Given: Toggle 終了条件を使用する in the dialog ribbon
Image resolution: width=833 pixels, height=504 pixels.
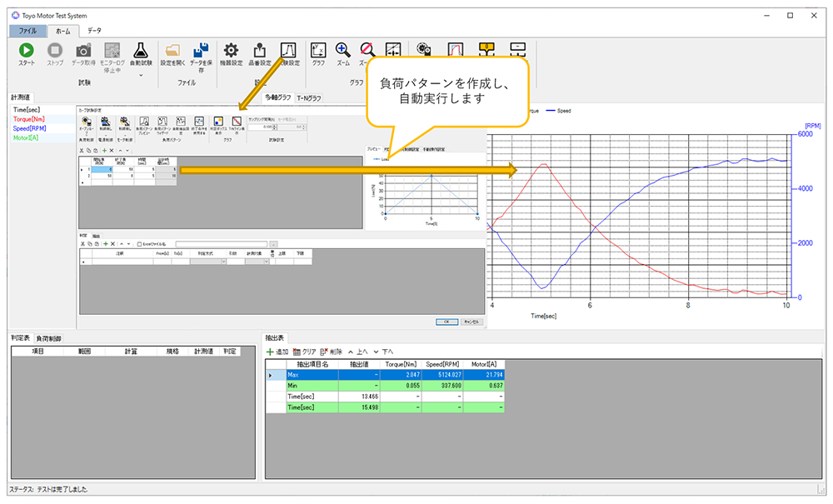Looking at the screenshot, I should coord(199,122).
